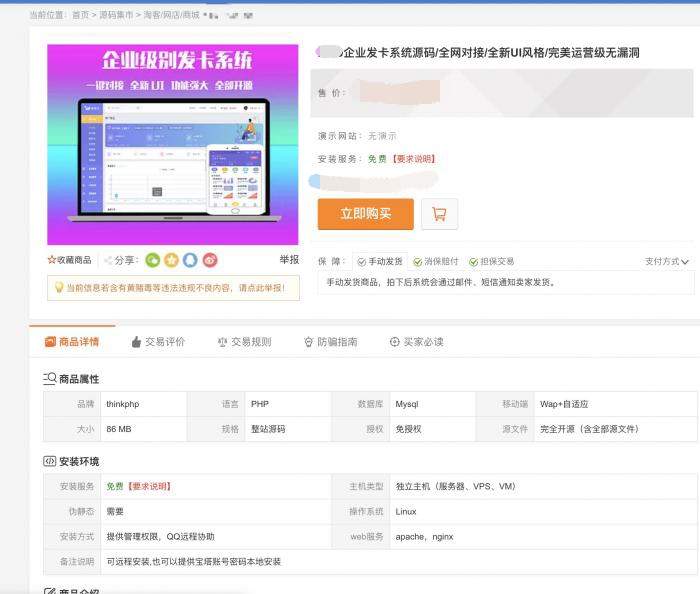Click the 需要 cell in the 伪静态 row
The height and width of the screenshot is (594, 700).
[217, 511]
